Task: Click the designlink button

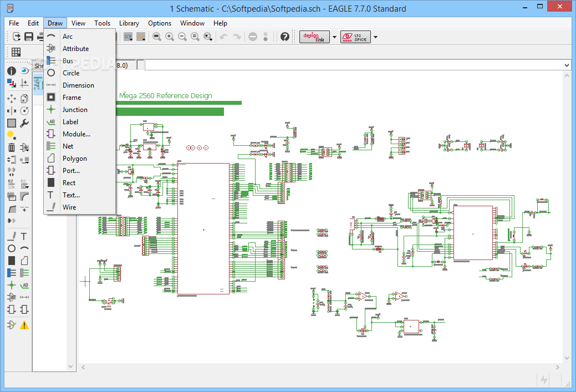Action: pos(314,37)
